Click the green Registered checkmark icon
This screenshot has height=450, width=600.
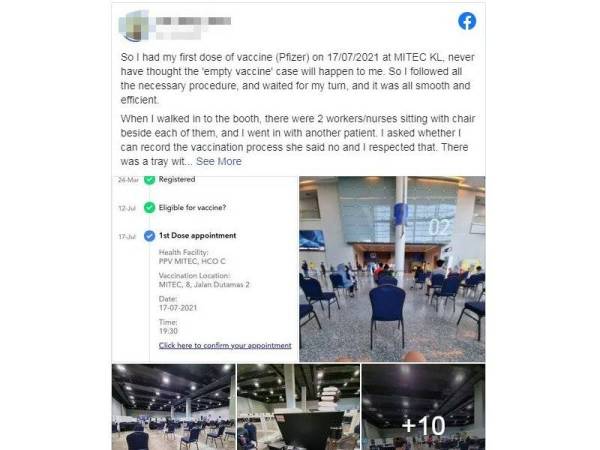(x=149, y=179)
